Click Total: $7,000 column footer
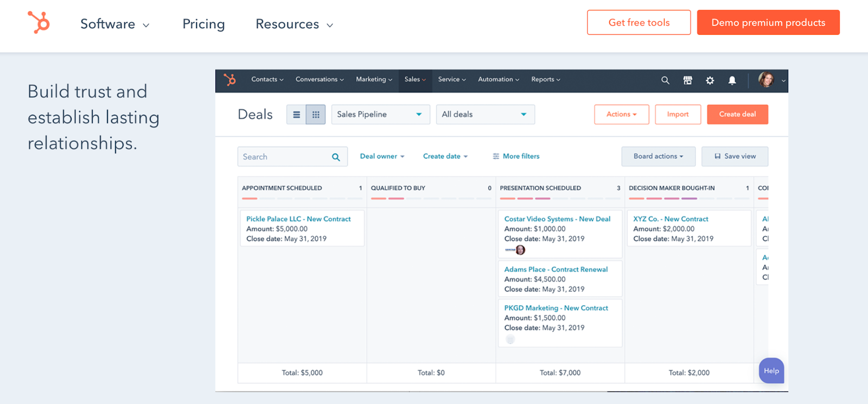868x404 pixels. click(x=560, y=373)
